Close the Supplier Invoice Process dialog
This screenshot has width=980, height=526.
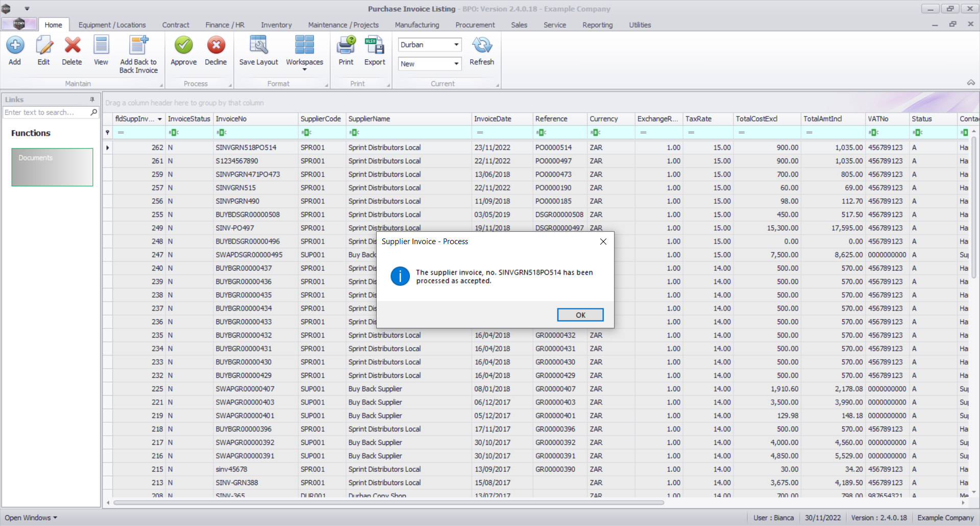pos(603,242)
